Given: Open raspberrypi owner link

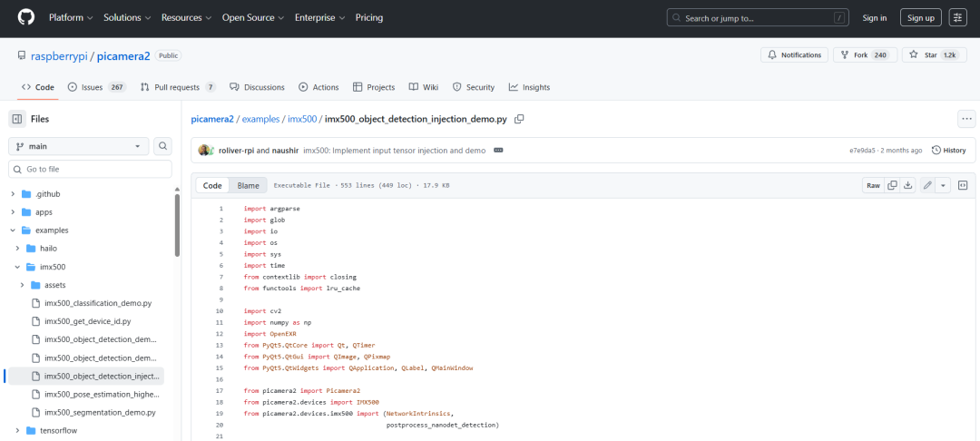Looking at the screenshot, I should (59, 55).
